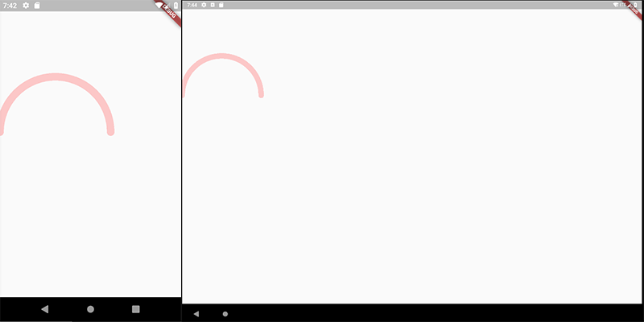This screenshot has height=322, width=644.
Task: Tap the back button on the left portrait phone
Action: pyautogui.click(x=45, y=309)
